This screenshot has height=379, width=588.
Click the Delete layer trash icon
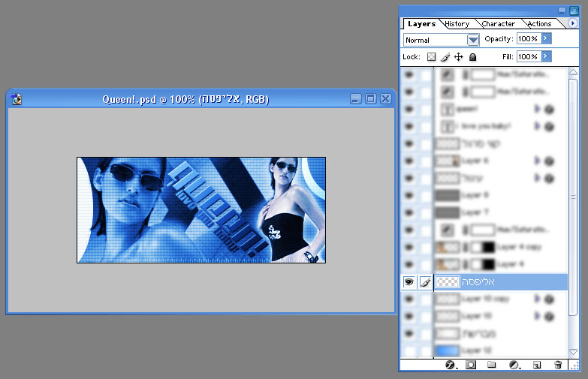tap(558, 365)
